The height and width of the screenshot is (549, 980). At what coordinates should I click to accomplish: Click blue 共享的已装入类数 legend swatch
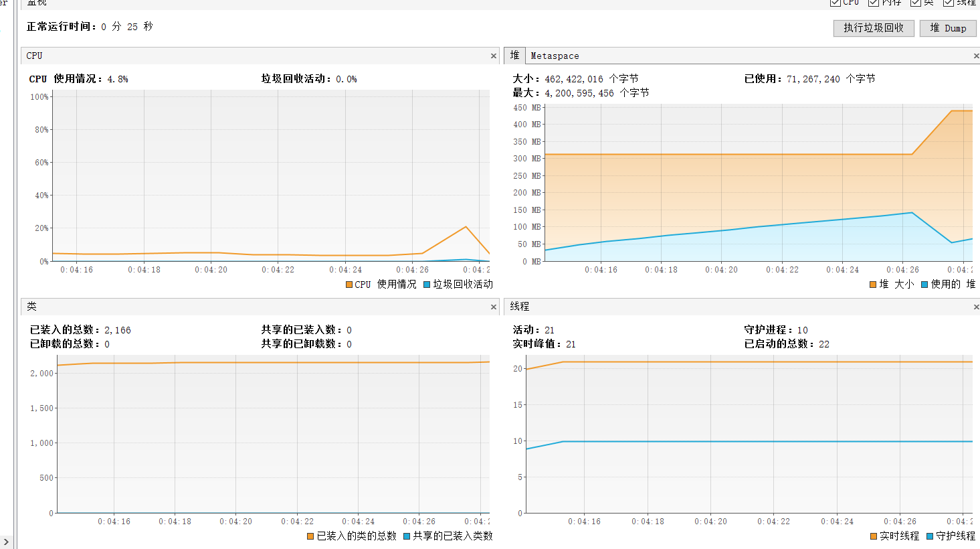click(407, 536)
